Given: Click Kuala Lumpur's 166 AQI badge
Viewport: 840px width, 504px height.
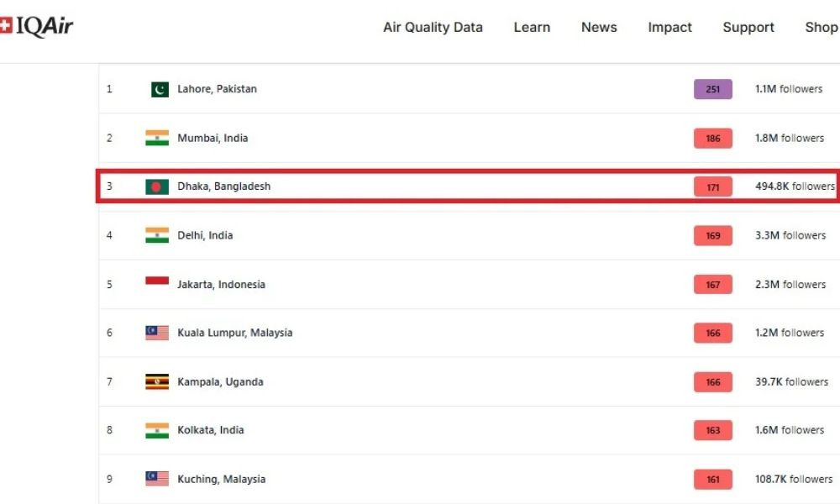Looking at the screenshot, I should click(712, 333).
